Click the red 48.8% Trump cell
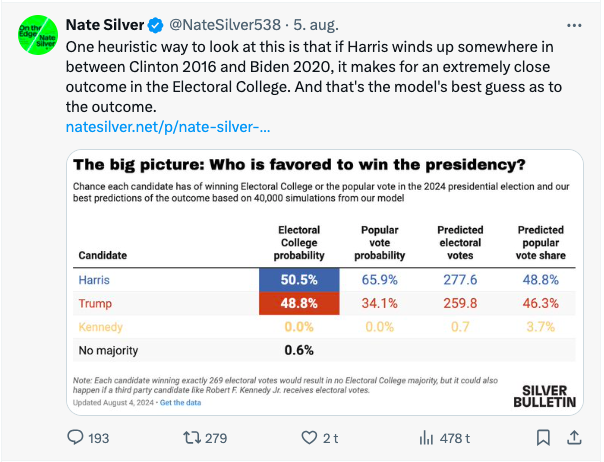The height and width of the screenshot is (462, 604). 299,303
